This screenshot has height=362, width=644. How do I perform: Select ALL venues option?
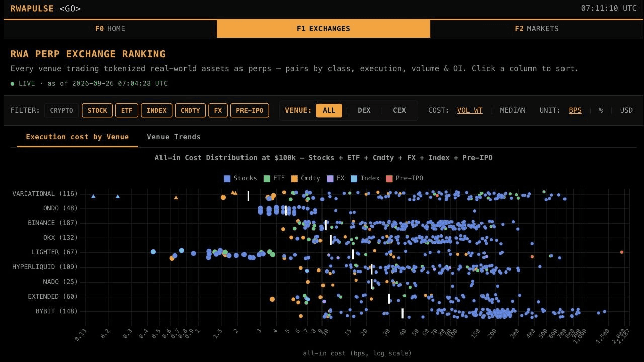pyautogui.click(x=329, y=110)
